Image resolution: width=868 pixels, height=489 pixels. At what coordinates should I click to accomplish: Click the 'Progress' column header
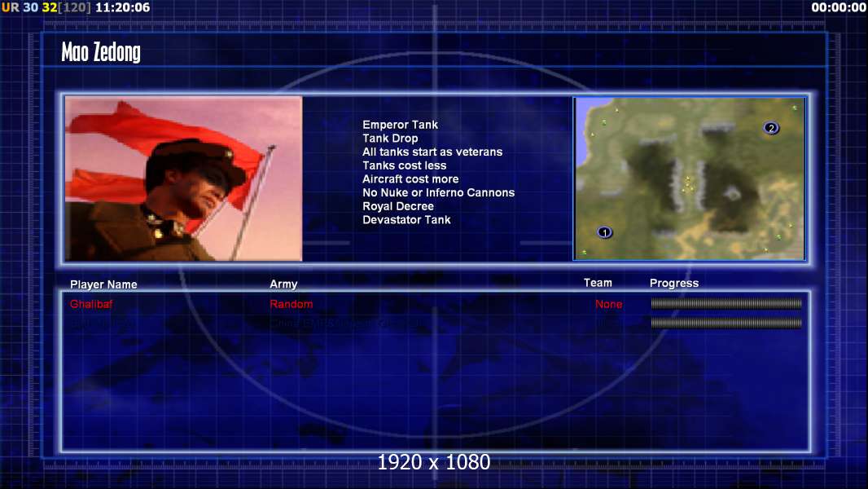pos(674,284)
